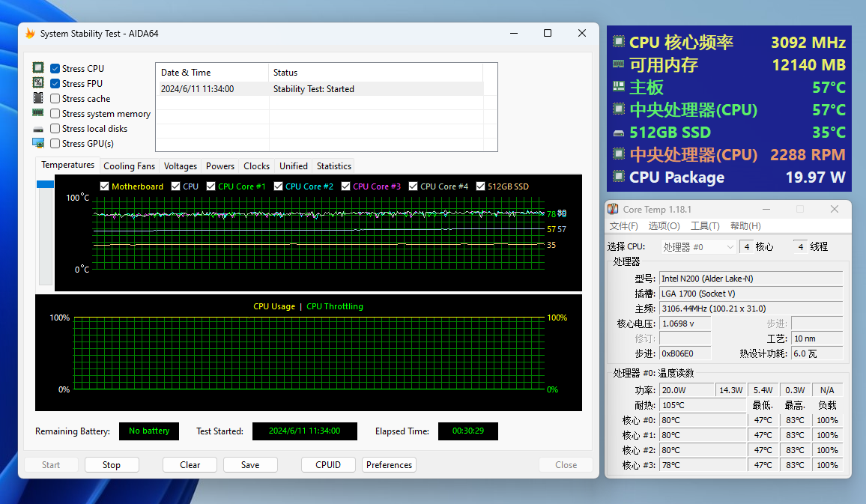Enable Stress system memory checkbox
Viewport: 866px width, 504px height.
55,113
